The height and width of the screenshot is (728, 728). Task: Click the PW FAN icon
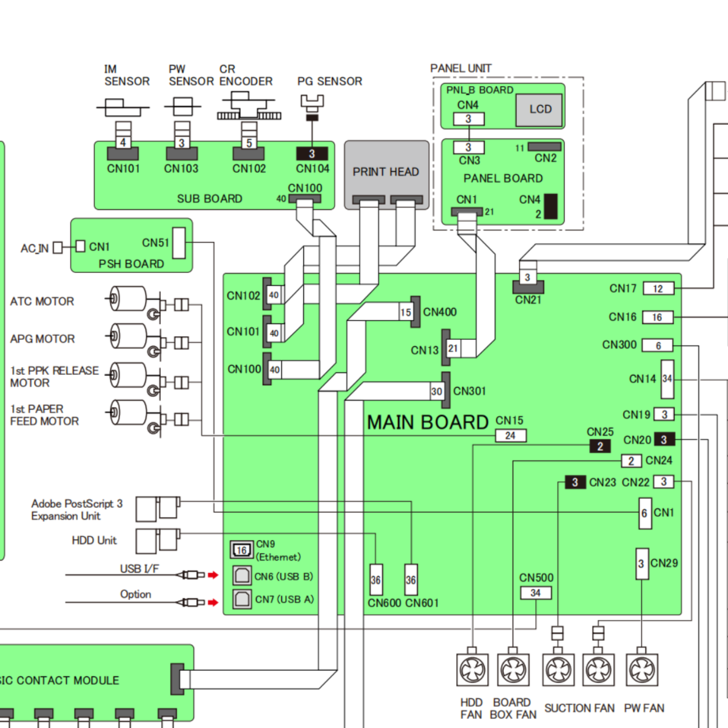click(x=642, y=670)
